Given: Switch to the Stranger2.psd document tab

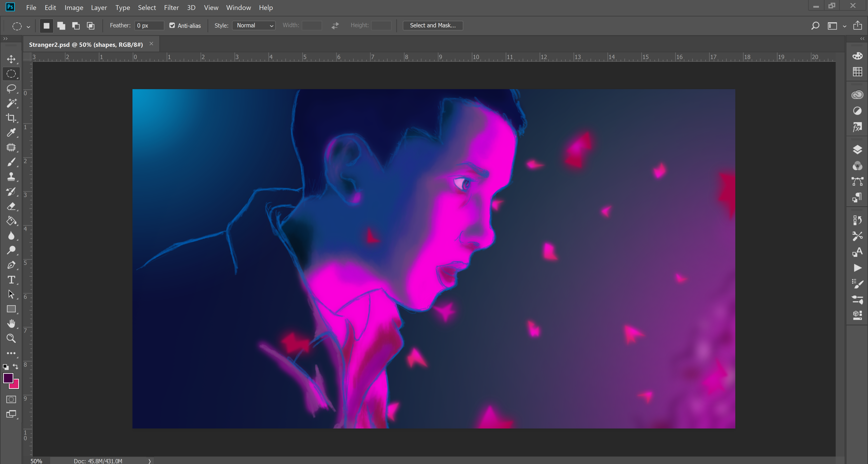Looking at the screenshot, I should pos(86,45).
